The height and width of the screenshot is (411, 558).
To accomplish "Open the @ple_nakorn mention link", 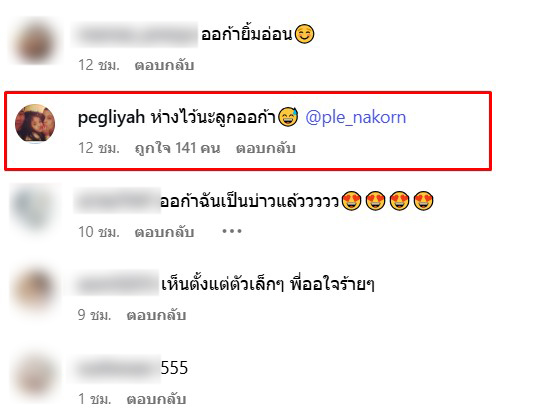I will [356, 117].
